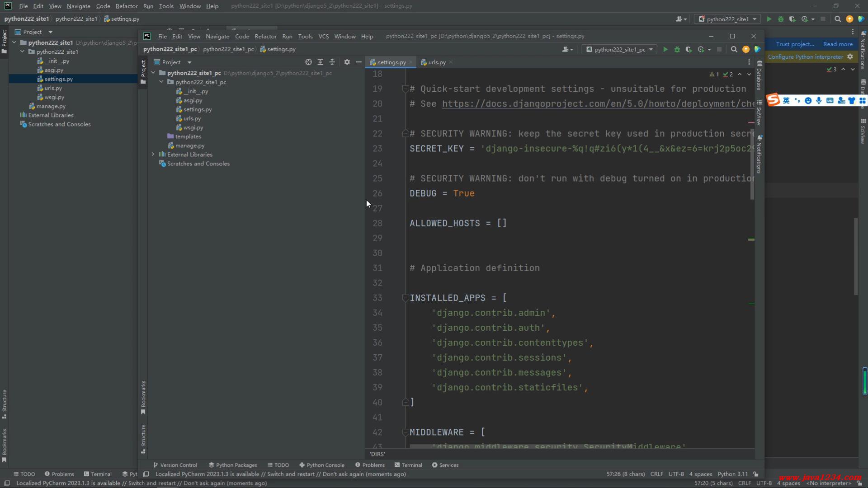Run with coverage in front window

689,50
